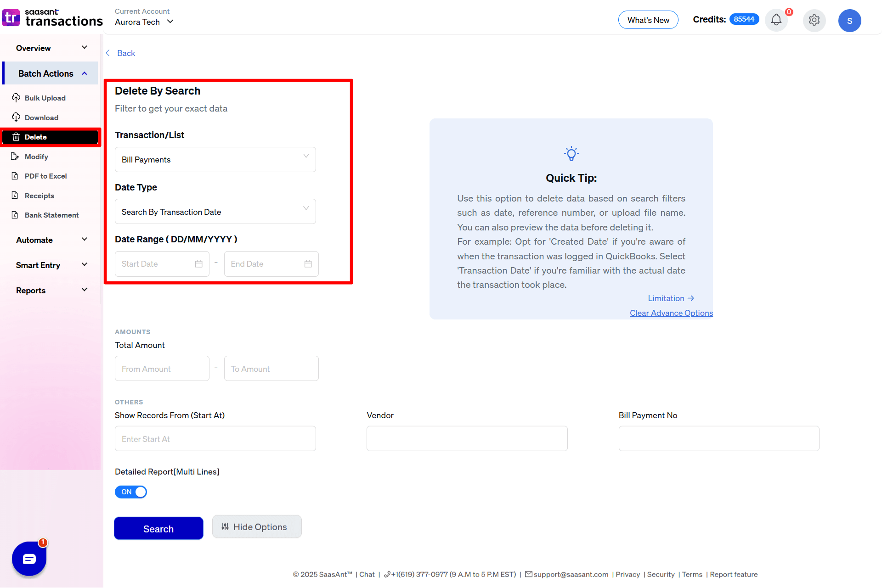The width and height of the screenshot is (882, 588).
Task: Open the Chat link in footer
Action: [367, 575]
